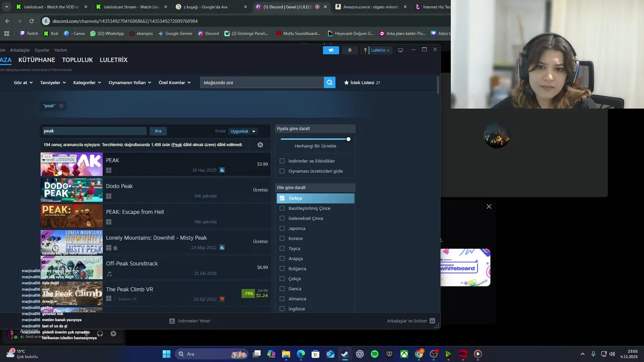Click the İndirmeleri Yönet download icon
This screenshot has height=362, width=644.
[x=172, y=321]
